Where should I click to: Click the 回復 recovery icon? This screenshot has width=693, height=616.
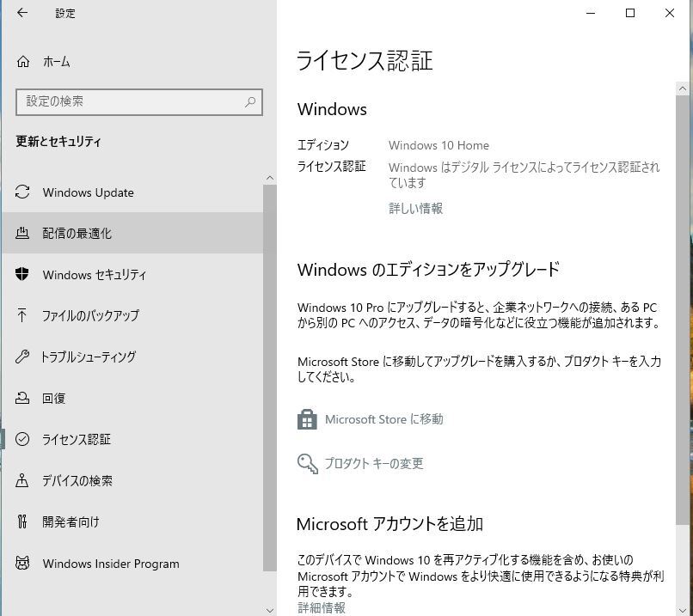(x=22, y=398)
